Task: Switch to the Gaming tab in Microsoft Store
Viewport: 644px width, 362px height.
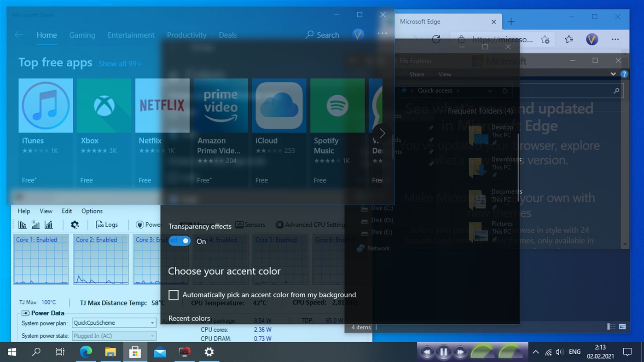Action: (82, 34)
